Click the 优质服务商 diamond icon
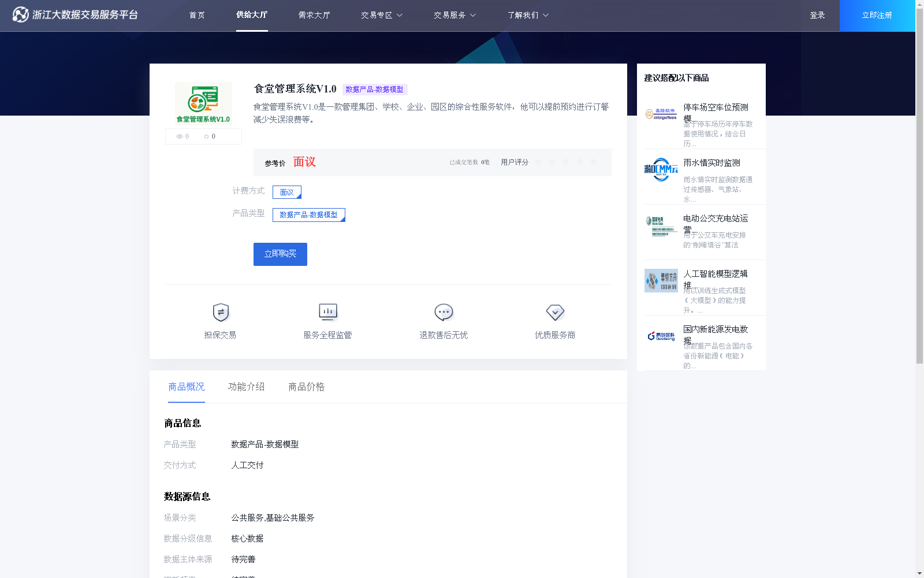924x578 pixels. (555, 312)
